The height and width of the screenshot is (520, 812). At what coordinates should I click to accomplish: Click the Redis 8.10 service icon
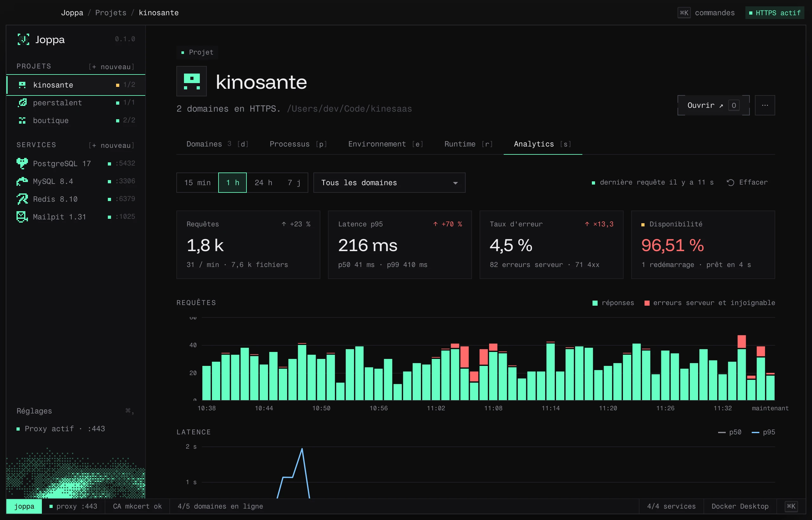tap(22, 199)
